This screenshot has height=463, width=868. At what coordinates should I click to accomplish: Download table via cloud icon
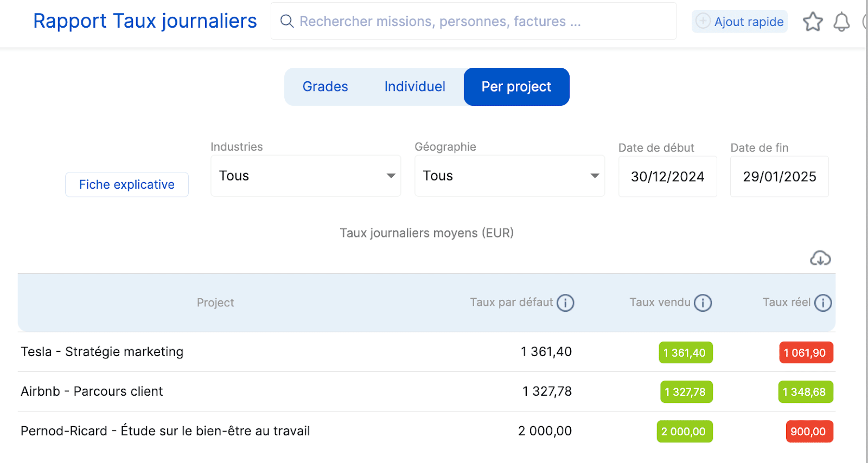(820, 258)
